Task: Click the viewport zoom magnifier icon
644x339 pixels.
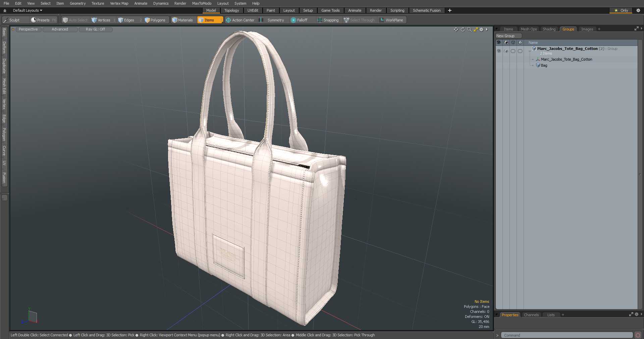Action: point(469,29)
